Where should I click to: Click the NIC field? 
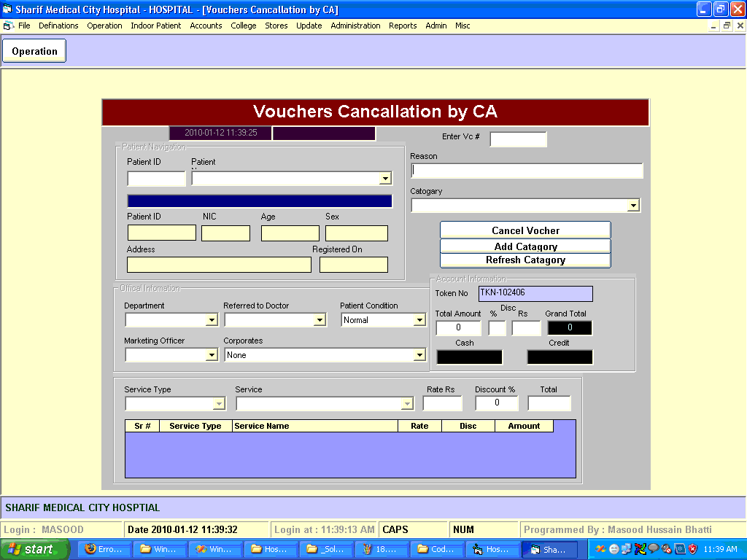pos(226,233)
